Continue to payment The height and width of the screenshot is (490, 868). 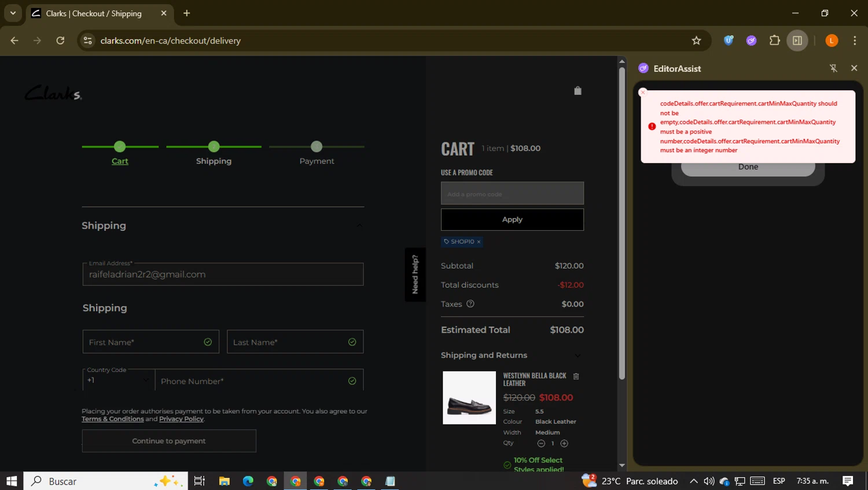tap(169, 441)
